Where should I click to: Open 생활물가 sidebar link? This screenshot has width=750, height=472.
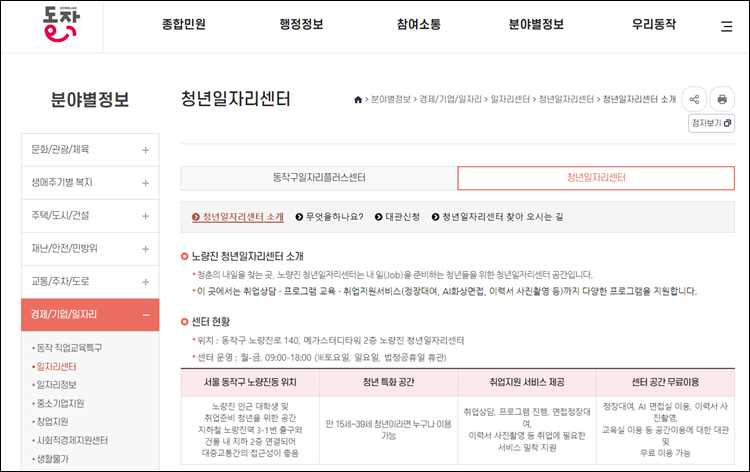pyautogui.click(x=53, y=459)
